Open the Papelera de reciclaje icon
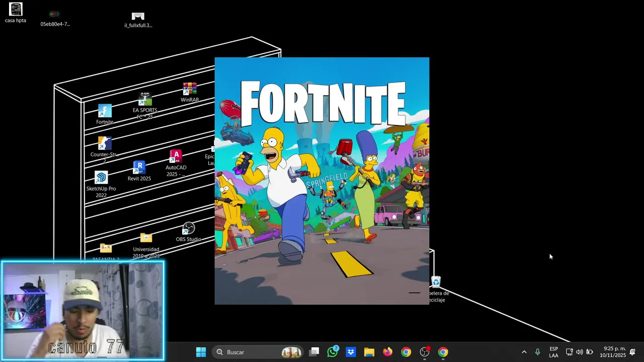Viewport: 644px width, 362px height. click(436, 290)
